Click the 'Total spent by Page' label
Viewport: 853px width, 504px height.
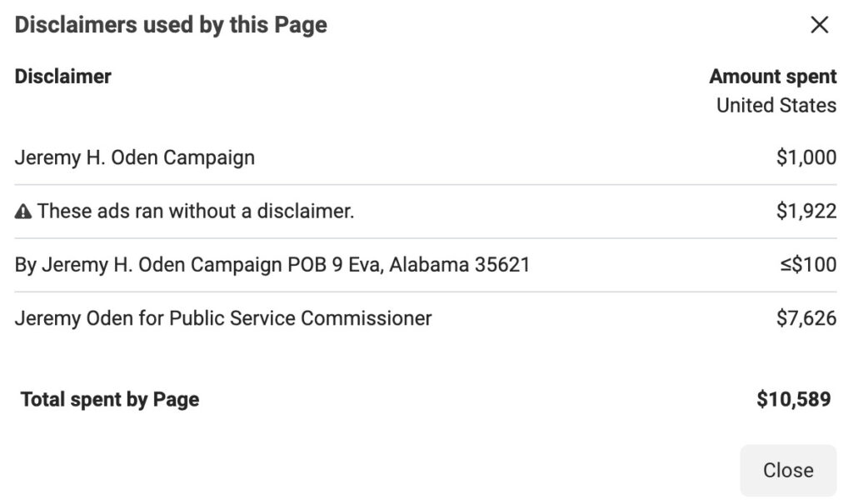point(110,400)
